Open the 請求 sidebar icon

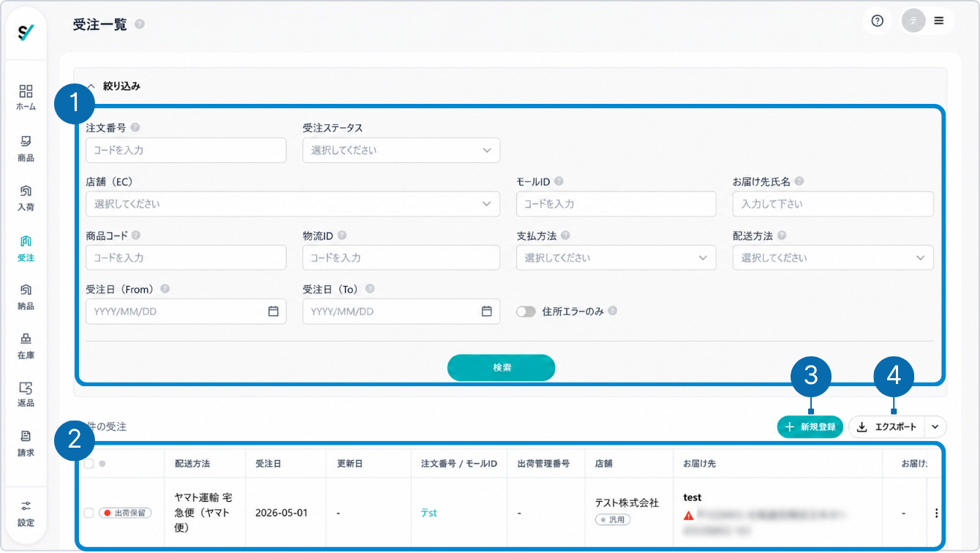(x=26, y=443)
